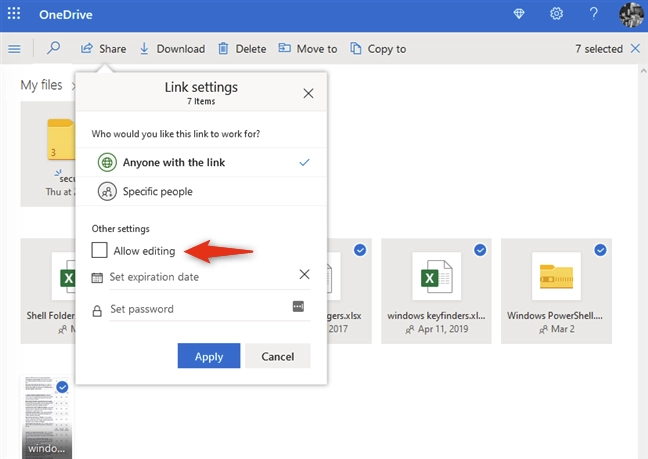Open the app launcher grid
The image size is (648, 459).
click(14, 14)
